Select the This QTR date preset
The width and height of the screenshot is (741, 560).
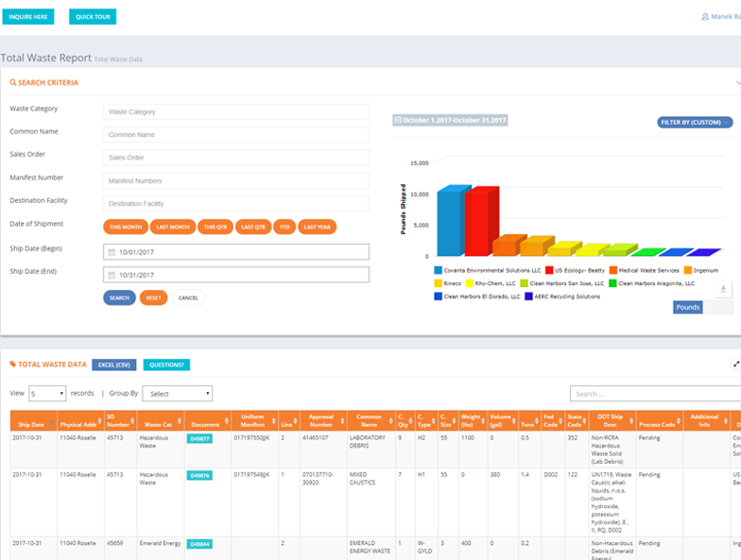click(215, 227)
